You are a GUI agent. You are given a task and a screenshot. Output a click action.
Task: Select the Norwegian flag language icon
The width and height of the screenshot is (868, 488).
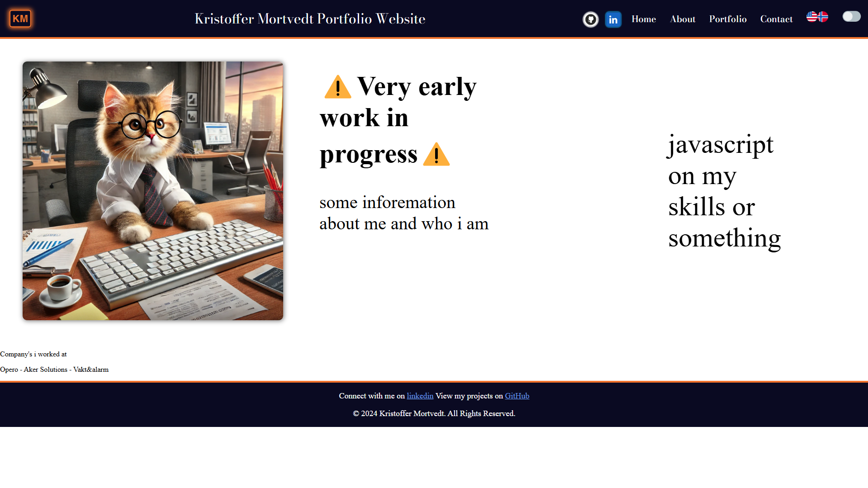click(x=823, y=17)
